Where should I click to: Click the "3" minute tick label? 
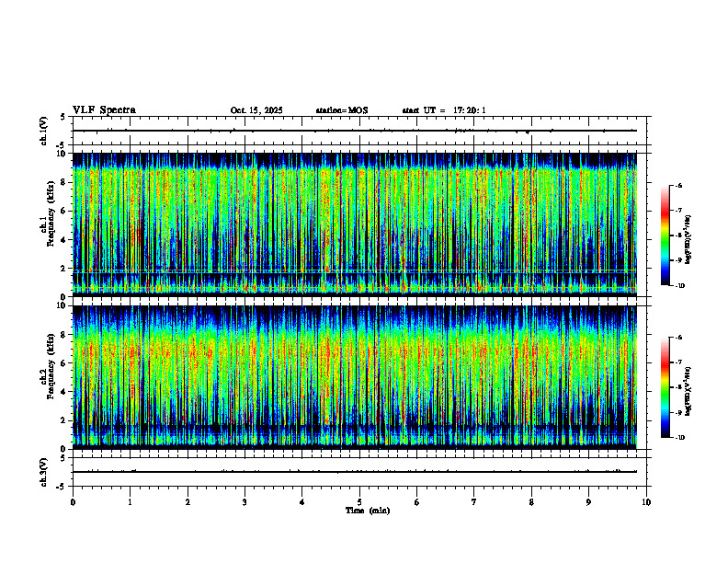click(x=245, y=502)
